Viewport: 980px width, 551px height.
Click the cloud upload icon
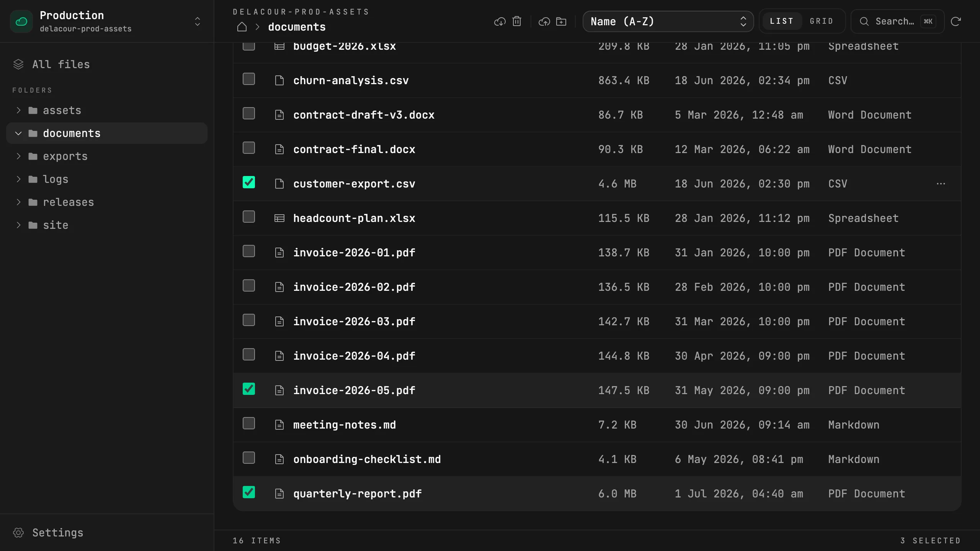click(544, 21)
